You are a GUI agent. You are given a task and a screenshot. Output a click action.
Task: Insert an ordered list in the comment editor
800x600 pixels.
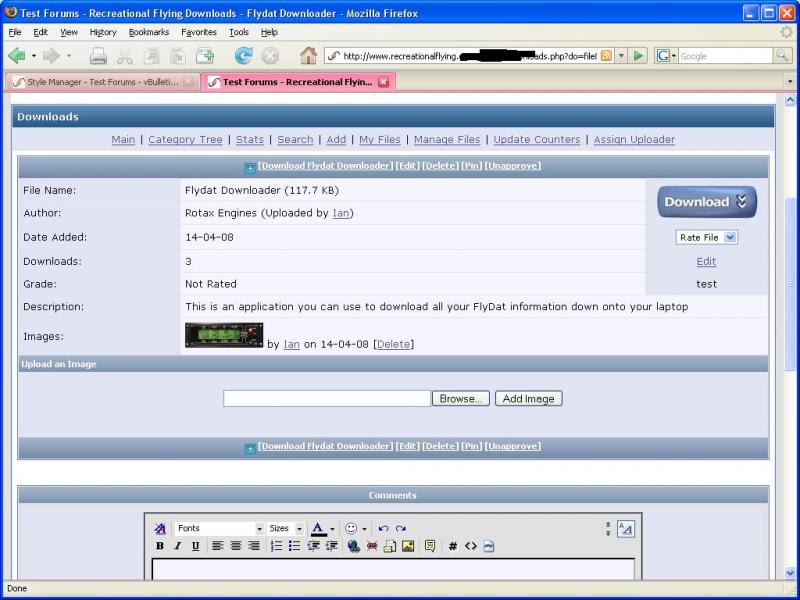pyautogui.click(x=276, y=546)
